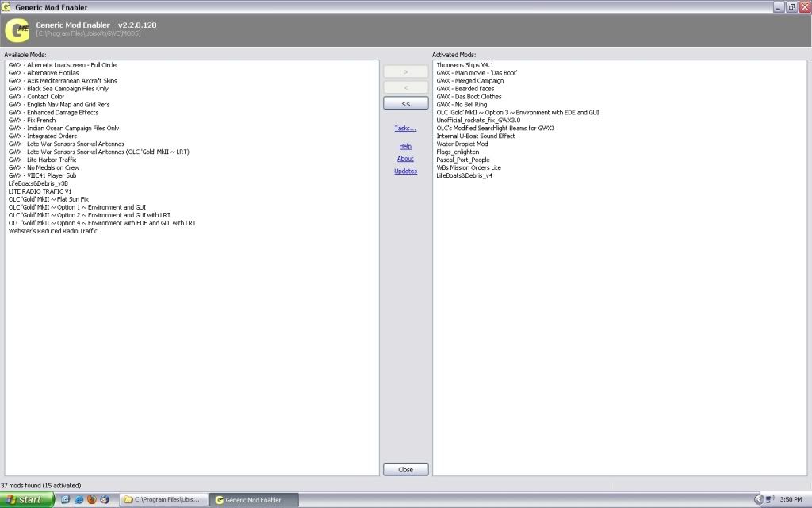Select 'GWX - Contact Color' mod
Screen dimensions: 812x508
click(x=36, y=96)
